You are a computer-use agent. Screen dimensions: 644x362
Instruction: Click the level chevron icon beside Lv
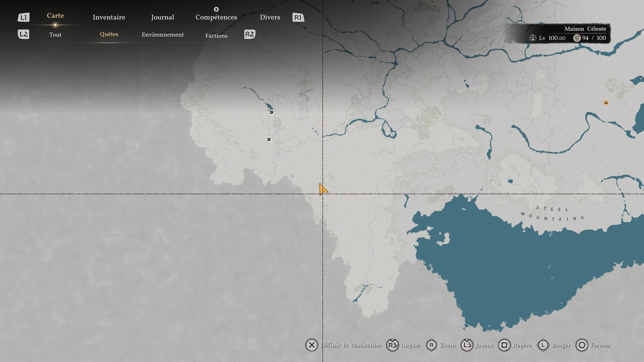tap(533, 38)
